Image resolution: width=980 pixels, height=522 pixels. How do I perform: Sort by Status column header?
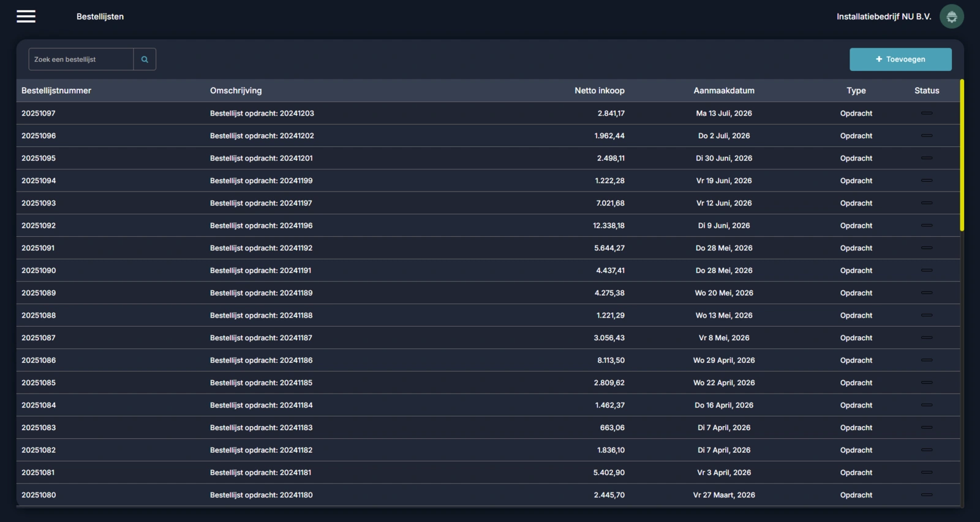(927, 91)
